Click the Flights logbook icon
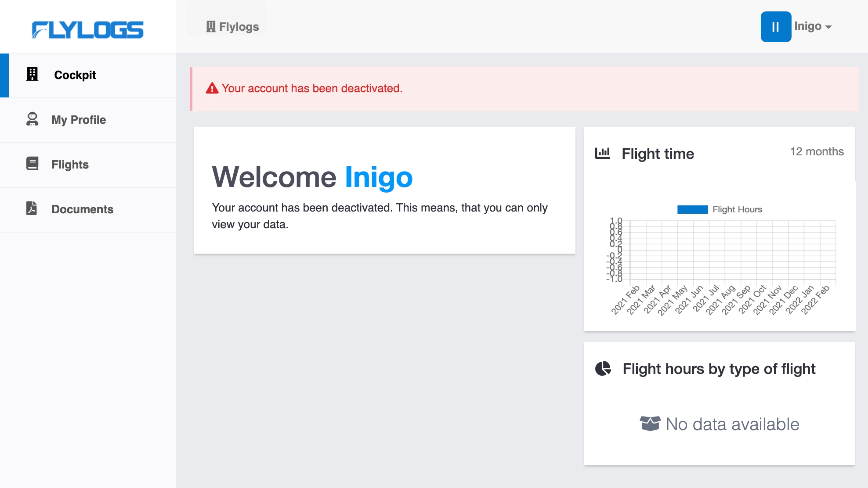The height and width of the screenshot is (488, 868). (32, 164)
